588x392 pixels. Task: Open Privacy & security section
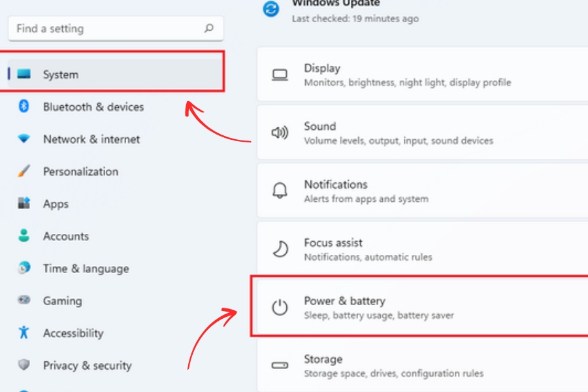[x=87, y=365]
